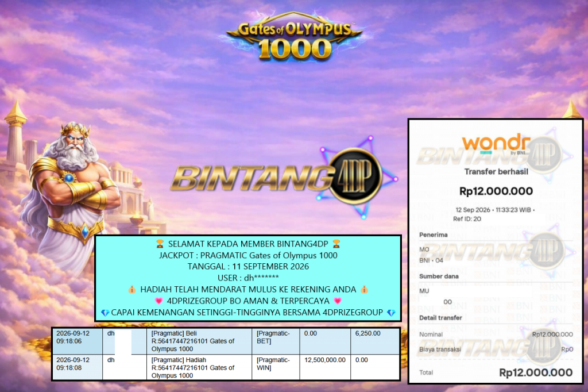Screen dimensions: 588x392
Task: Click the 0.00 cell in the BET row
Action: coord(325,341)
